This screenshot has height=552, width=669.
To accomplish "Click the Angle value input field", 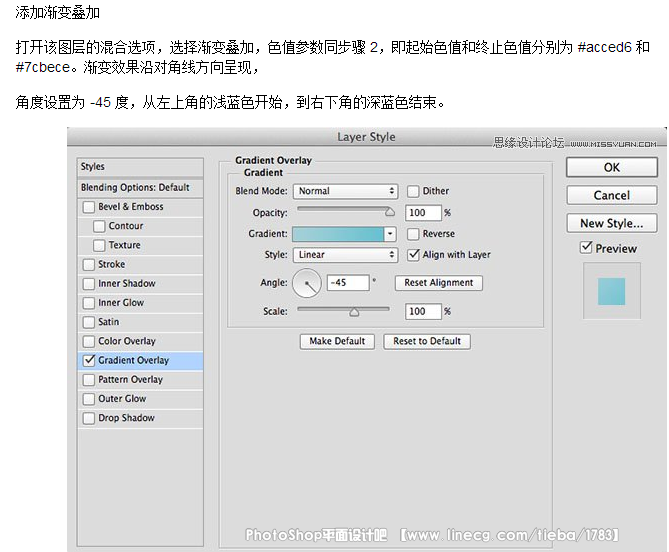I will click(x=348, y=283).
